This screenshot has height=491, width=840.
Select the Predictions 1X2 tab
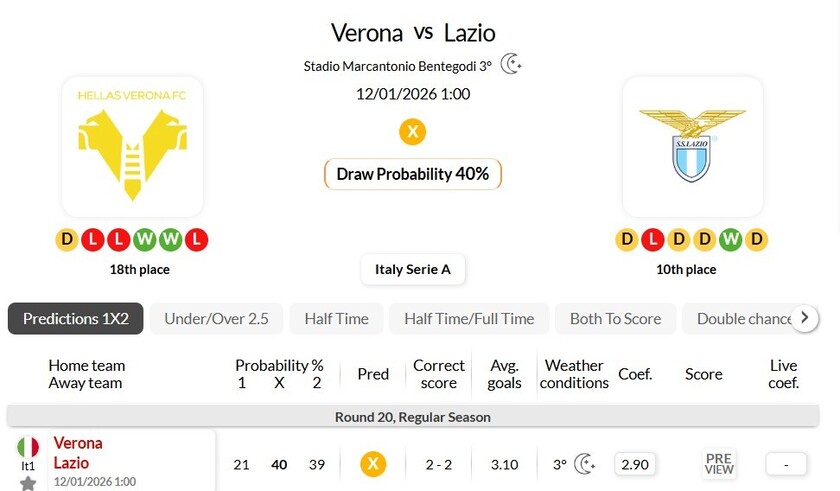76,319
